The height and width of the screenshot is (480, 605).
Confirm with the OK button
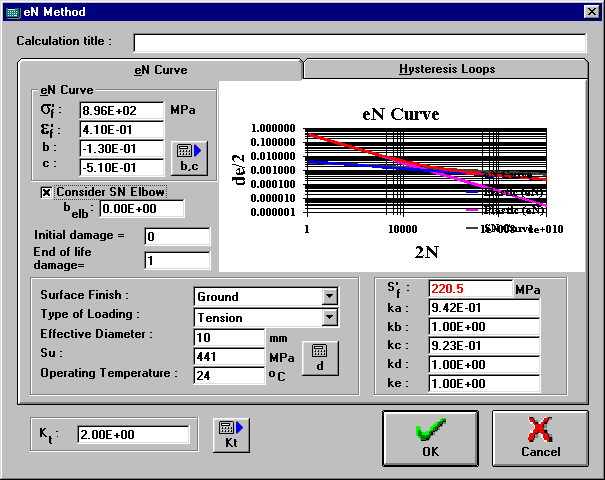430,438
